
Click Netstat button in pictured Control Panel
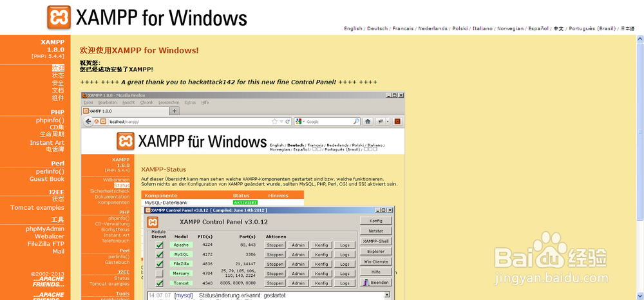376,231
